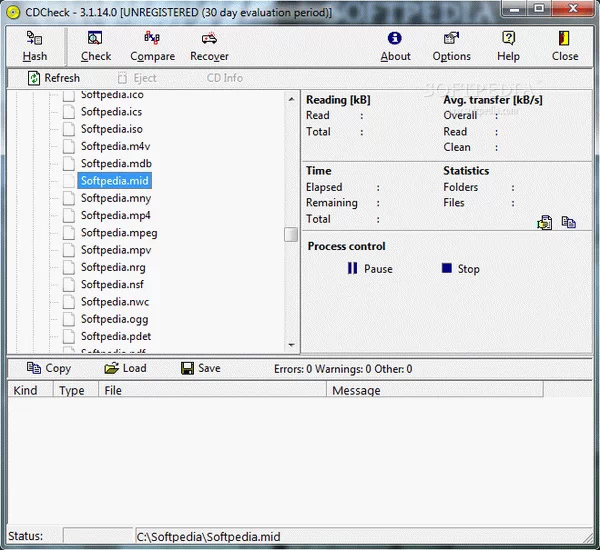Open the Options settings

click(x=452, y=40)
